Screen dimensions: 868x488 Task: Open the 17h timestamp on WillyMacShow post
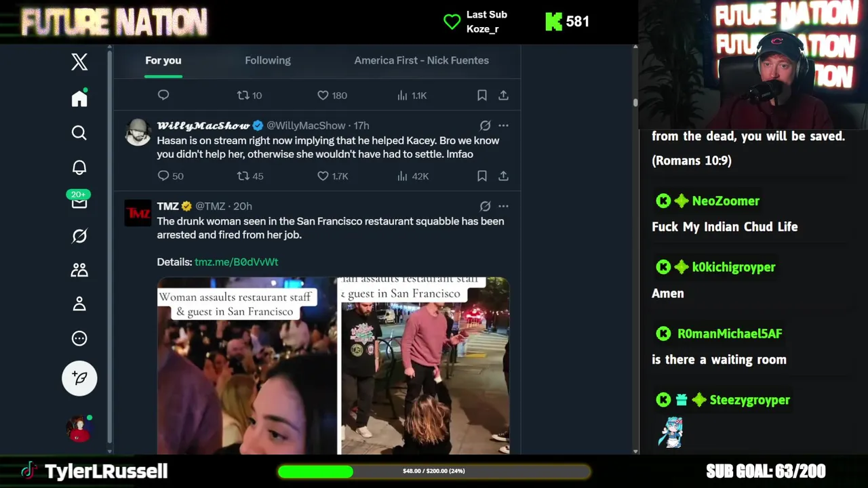tap(361, 125)
